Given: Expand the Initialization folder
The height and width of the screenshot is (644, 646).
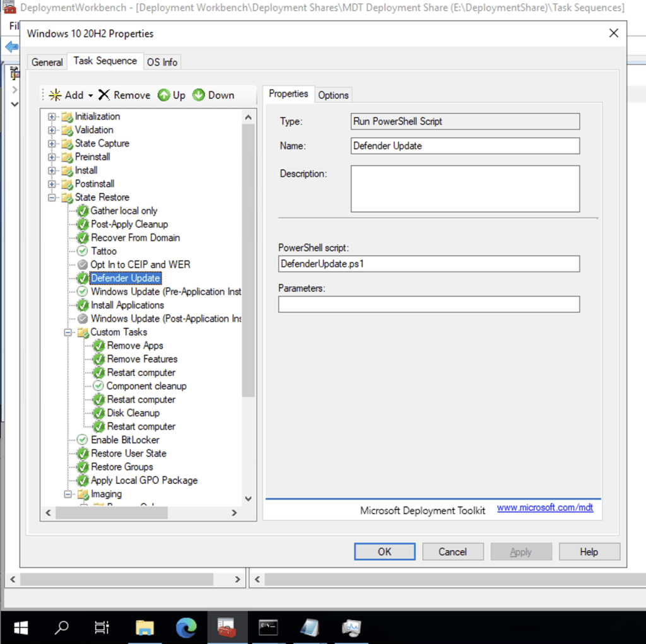Looking at the screenshot, I should 51,117.
